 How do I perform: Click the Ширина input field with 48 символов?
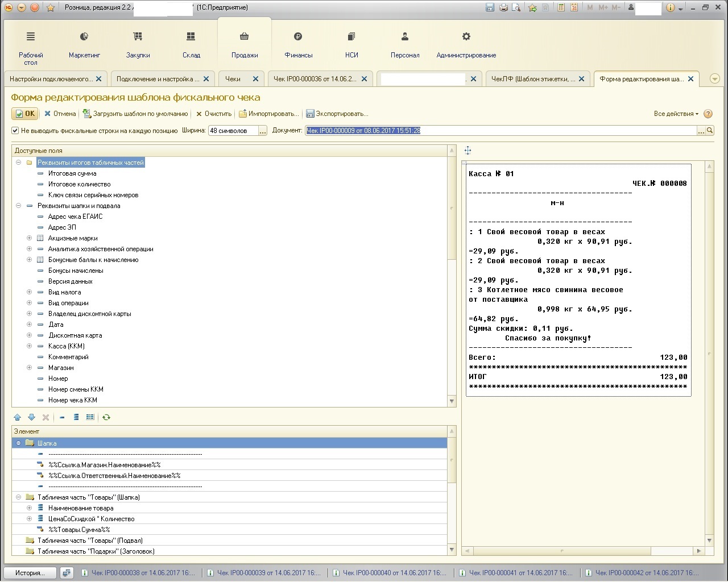pos(233,131)
